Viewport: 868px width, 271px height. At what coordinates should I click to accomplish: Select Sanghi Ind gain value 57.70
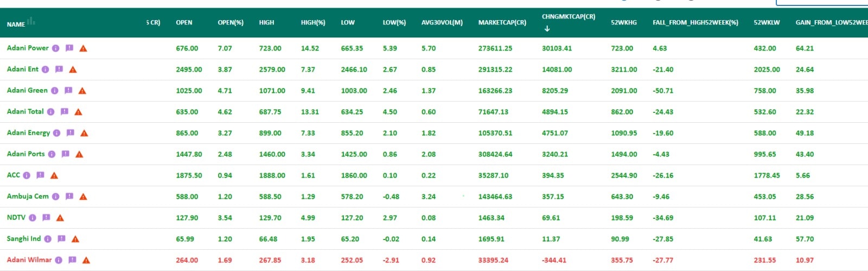(x=805, y=239)
